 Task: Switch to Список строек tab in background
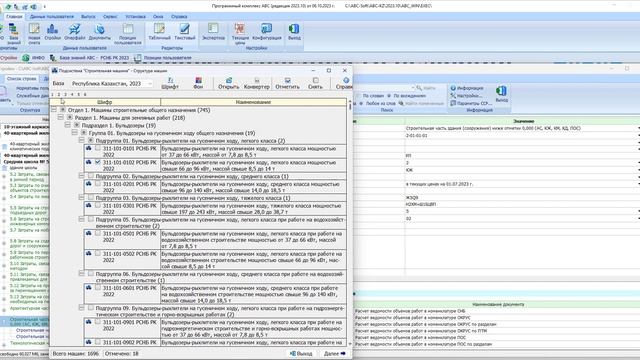click(x=22, y=79)
